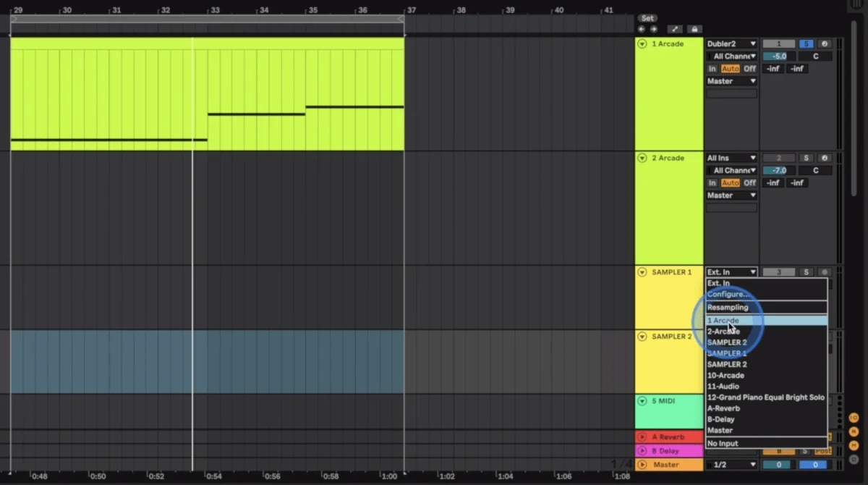The image size is (868, 485).
Task: Toggle the Track Delay D circle
Action: (x=854, y=459)
